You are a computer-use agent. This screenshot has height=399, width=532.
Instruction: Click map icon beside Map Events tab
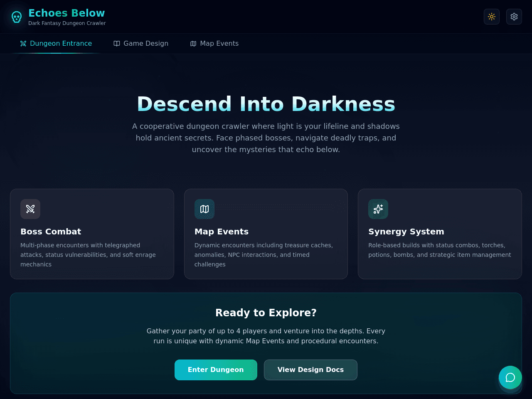click(193, 44)
